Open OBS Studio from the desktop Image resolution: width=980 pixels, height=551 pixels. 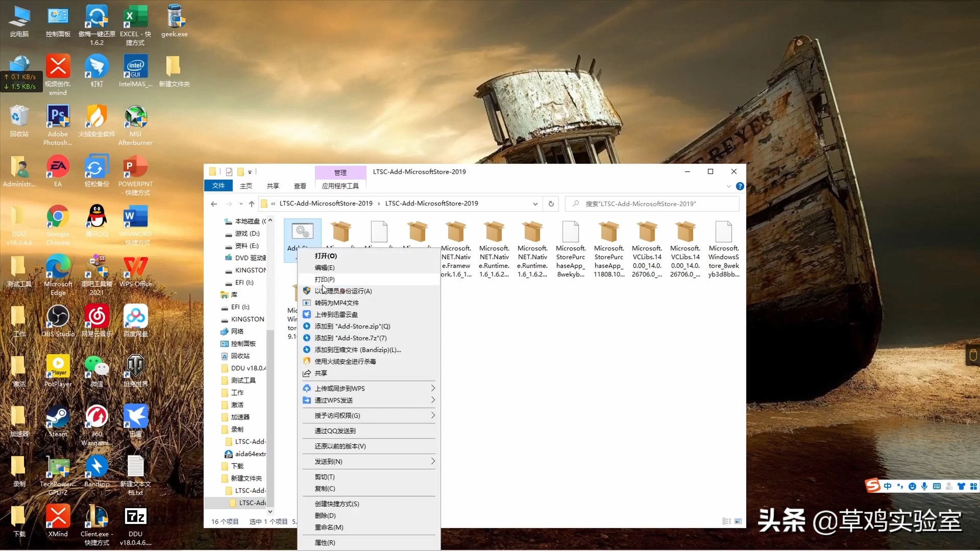pos(58,316)
